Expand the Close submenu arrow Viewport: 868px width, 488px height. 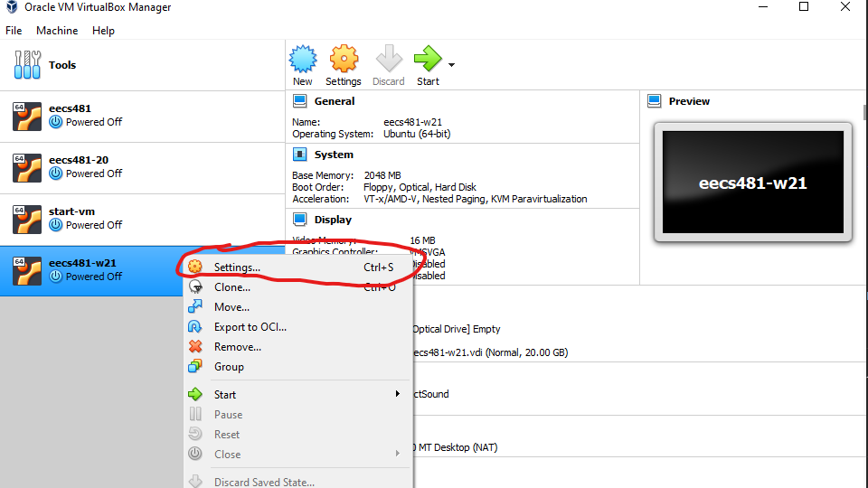pyautogui.click(x=398, y=454)
